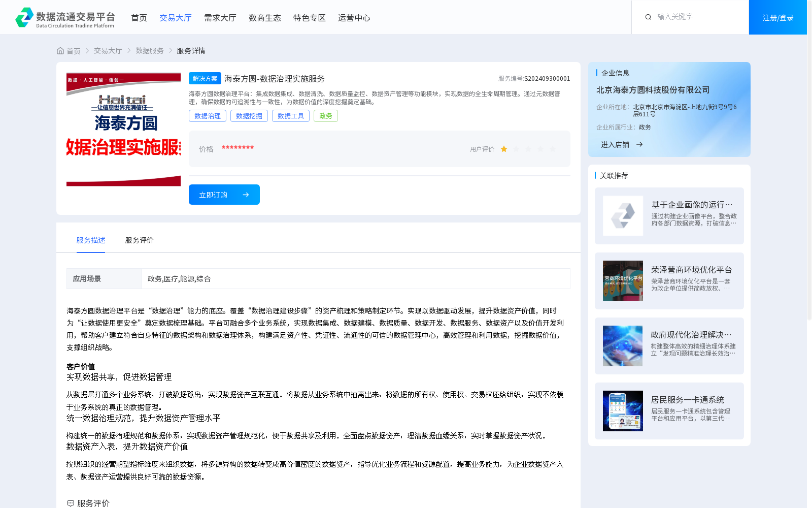Click the 海泰方圆 product cover image
The image size is (812, 508).
coord(123,130)
